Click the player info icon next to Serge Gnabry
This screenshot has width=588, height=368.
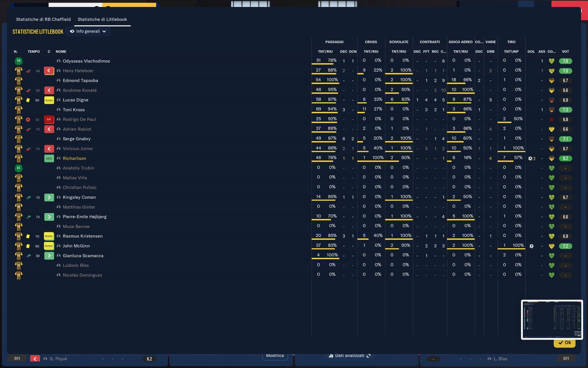point(59,139)
